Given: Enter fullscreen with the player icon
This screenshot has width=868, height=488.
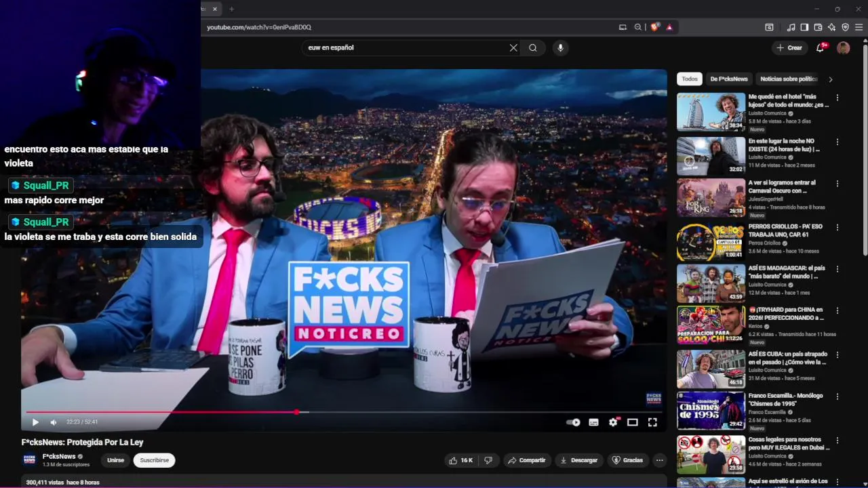Looking at the screenshot, I should pos(652,422).
